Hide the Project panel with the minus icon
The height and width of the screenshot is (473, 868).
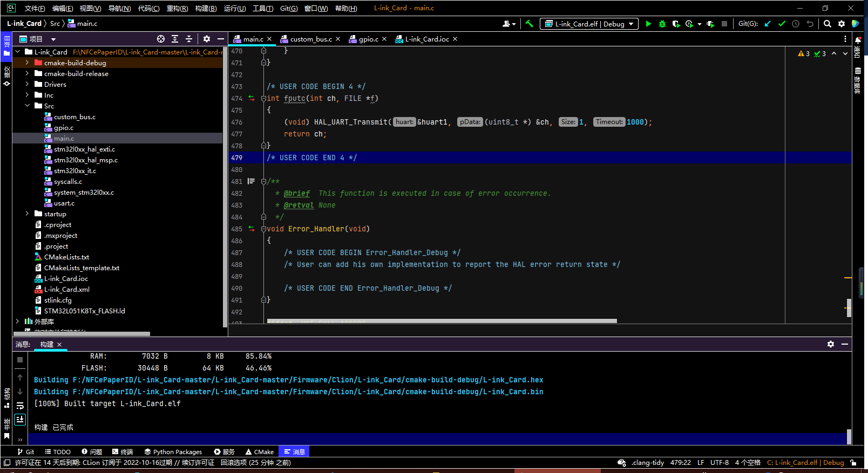tap(221, 39)
